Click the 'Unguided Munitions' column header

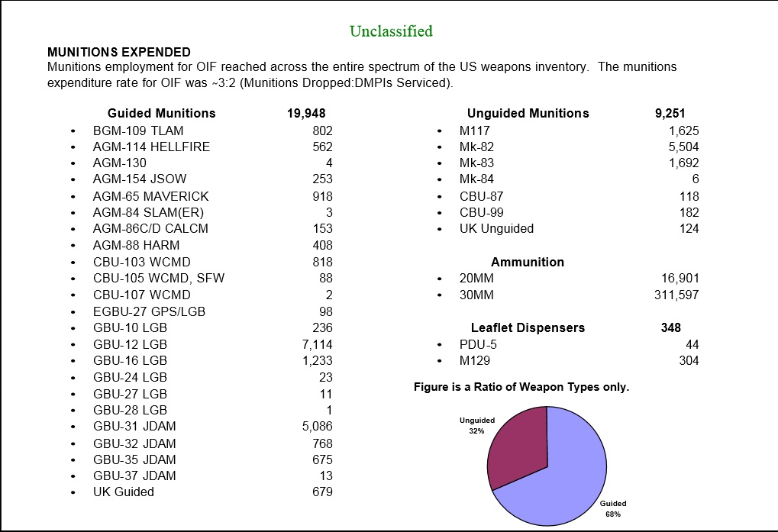click(528, 113)
